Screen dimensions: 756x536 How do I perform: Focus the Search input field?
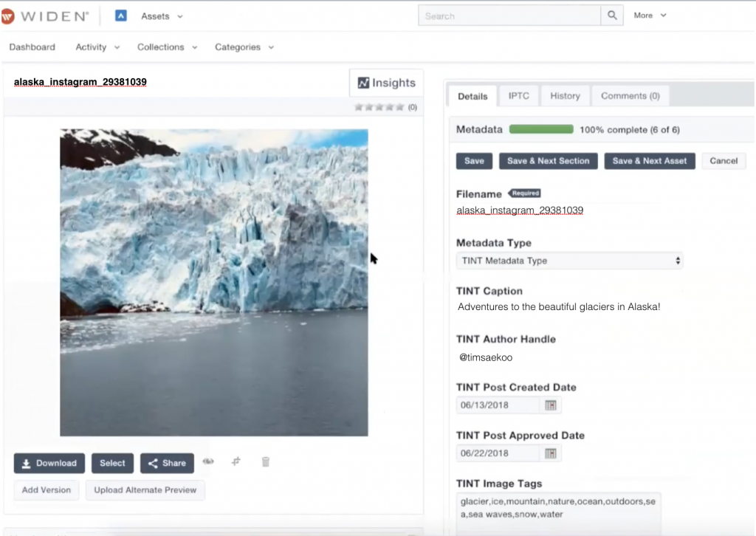(x=509, y=16)
